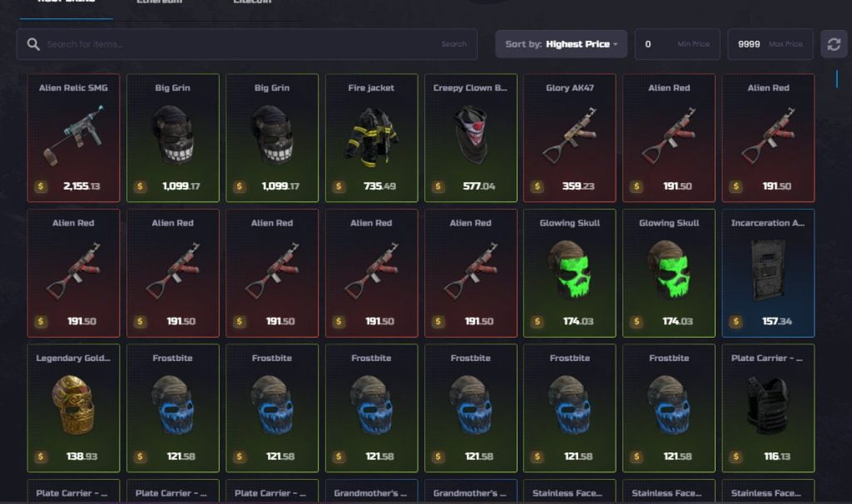Select the Glory AK47 rifle image
Screen dimensions: 852x504
569,136
